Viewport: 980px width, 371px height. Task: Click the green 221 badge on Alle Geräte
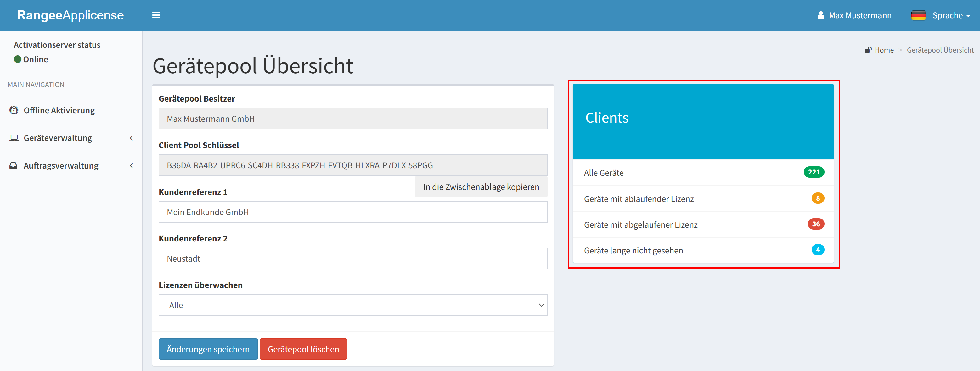click(x=814, y=172)
